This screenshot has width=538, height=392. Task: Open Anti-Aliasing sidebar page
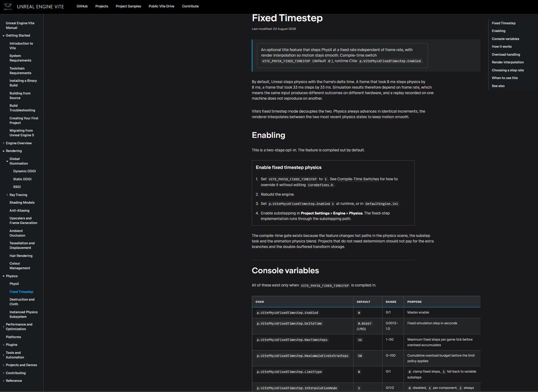click(20, 210)
